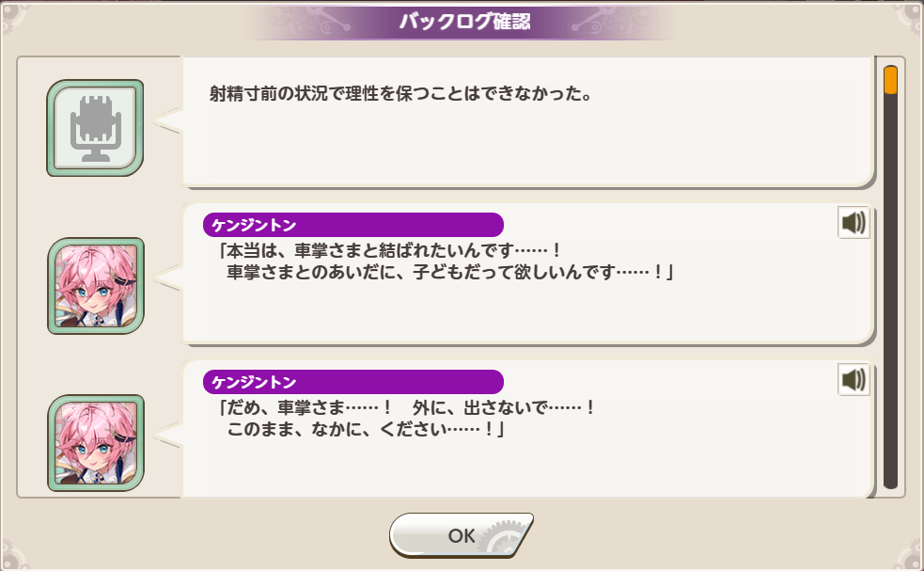Play voice for the first ケンジントン line
The width and height of the screenshot is (924, 571).
854,223
